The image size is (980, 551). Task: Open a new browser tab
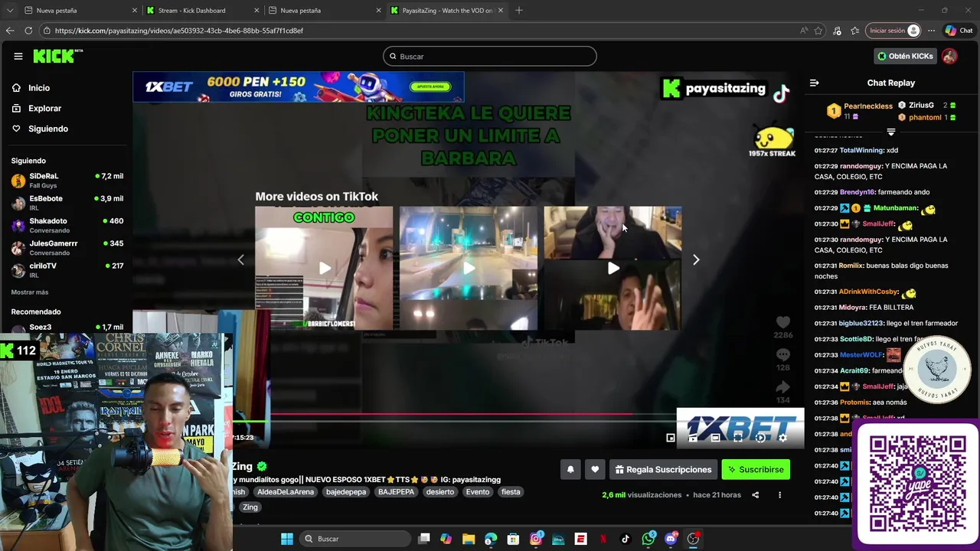point(519,11)
